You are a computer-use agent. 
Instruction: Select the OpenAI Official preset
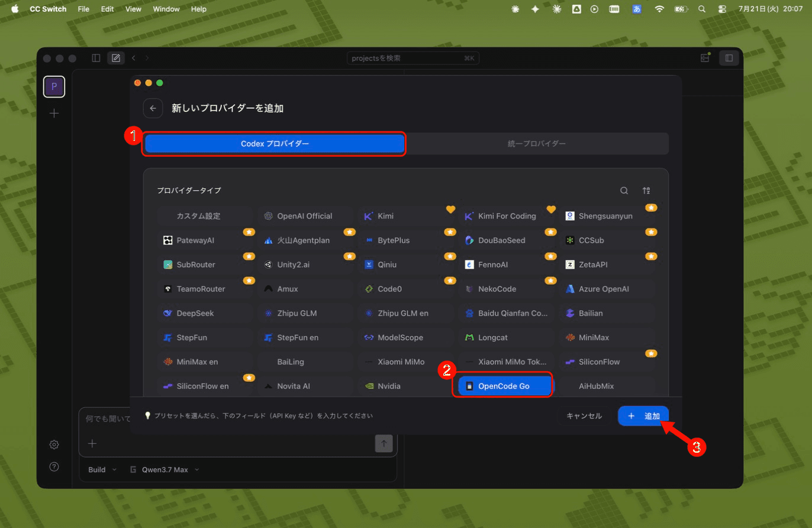[x=305, y=216]
